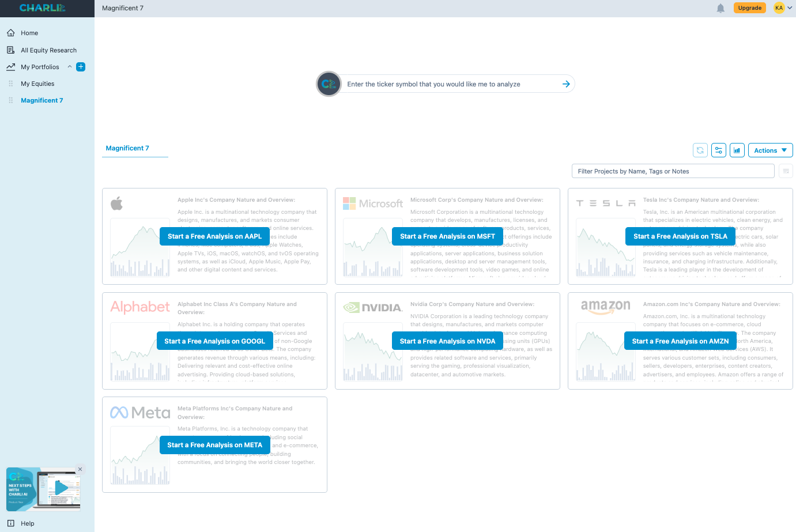Click Tesla Inc's Company Nature heading

click(x=701, y=200)
